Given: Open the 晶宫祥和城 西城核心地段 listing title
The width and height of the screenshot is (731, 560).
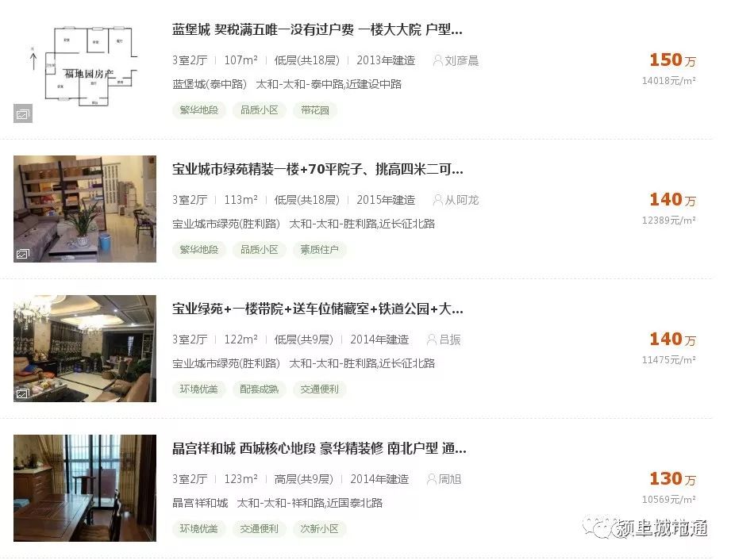Looking at the screenshot, I should 319,448.
